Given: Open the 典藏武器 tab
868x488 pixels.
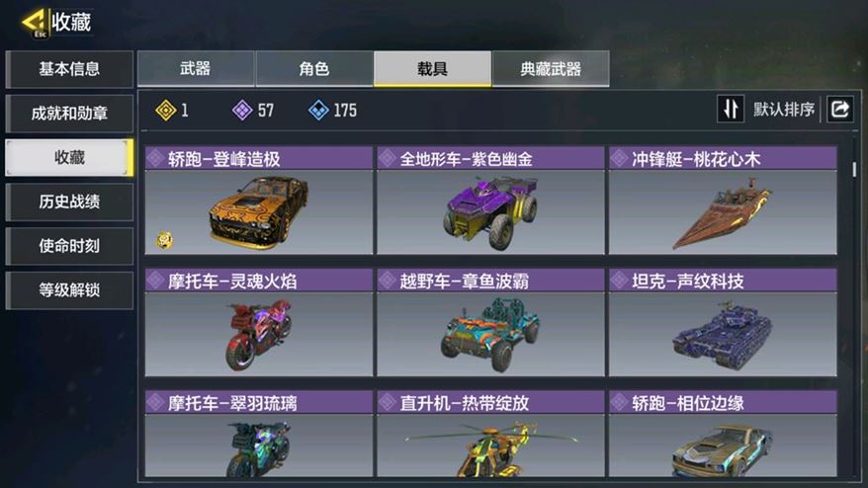Looking at the screenshot, I should click(x=551, y=68).
